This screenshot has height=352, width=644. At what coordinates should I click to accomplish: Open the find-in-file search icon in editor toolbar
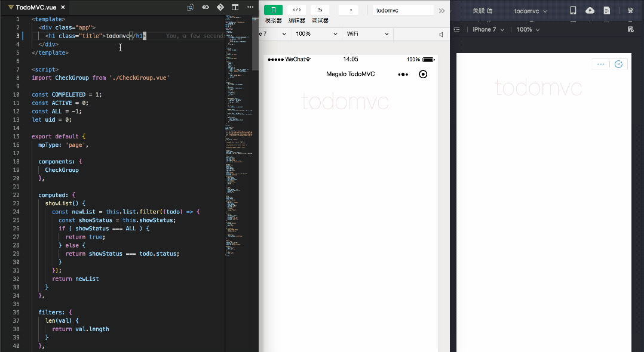pos(191,7)
